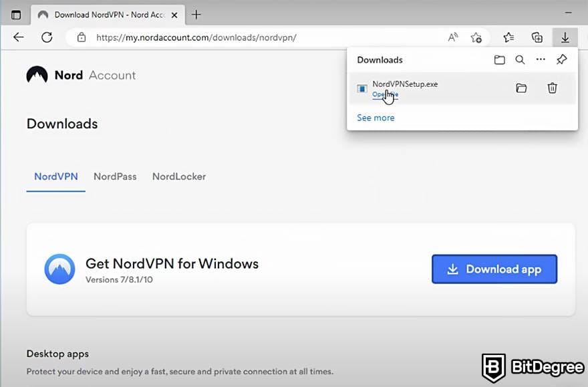The width and height of the screenshot is (588, 387).
Task: Open a new browser tab
Action: pos(196,15)
